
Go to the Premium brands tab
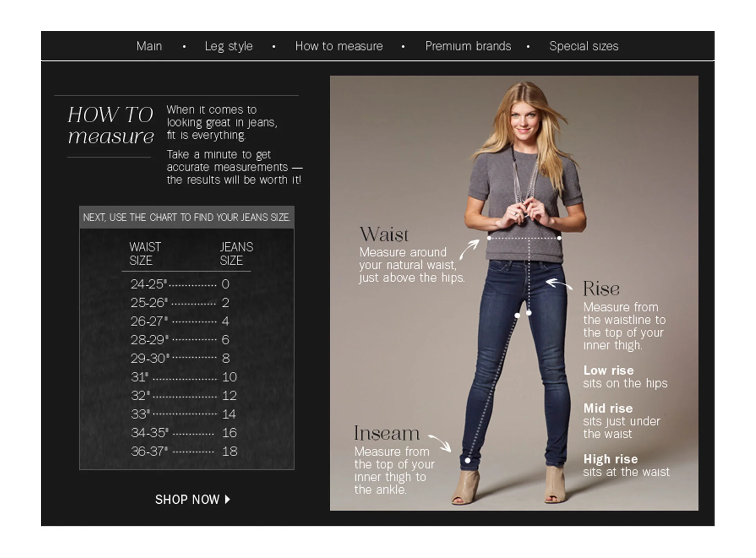tap(468, 46)
